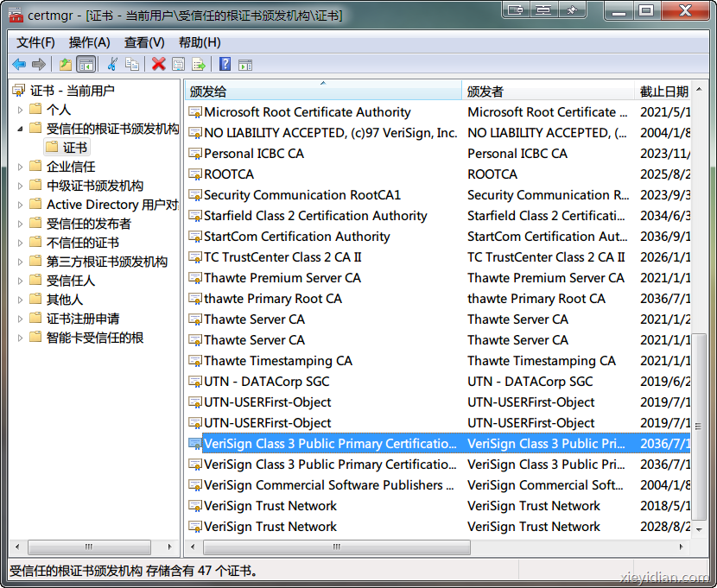Open the 操作(A) menu

tap(90, 42)
